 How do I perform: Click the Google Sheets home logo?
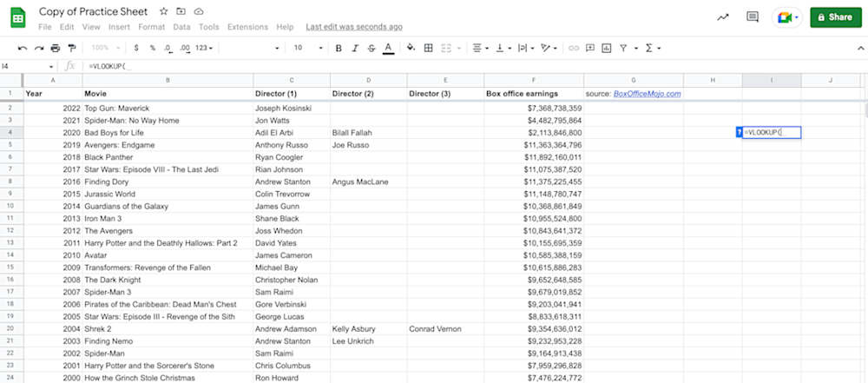point(17,18)
